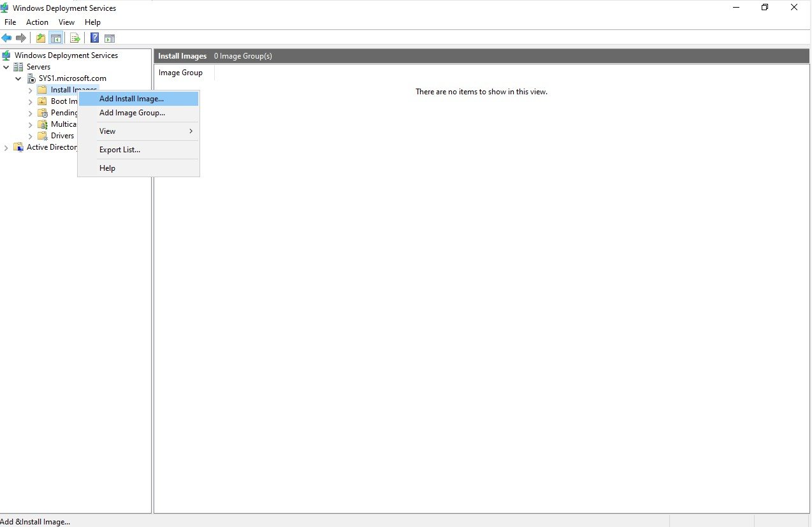The height and width of the screenshot is (527, 812).
Task: Expand the Install Images node
Action: (x=30, y=90)
